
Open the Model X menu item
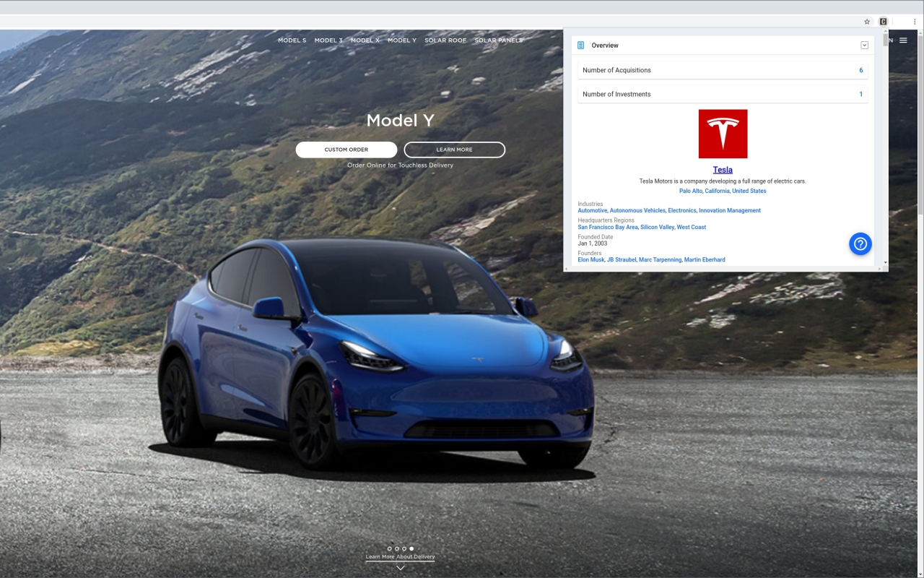click(365, 40)
